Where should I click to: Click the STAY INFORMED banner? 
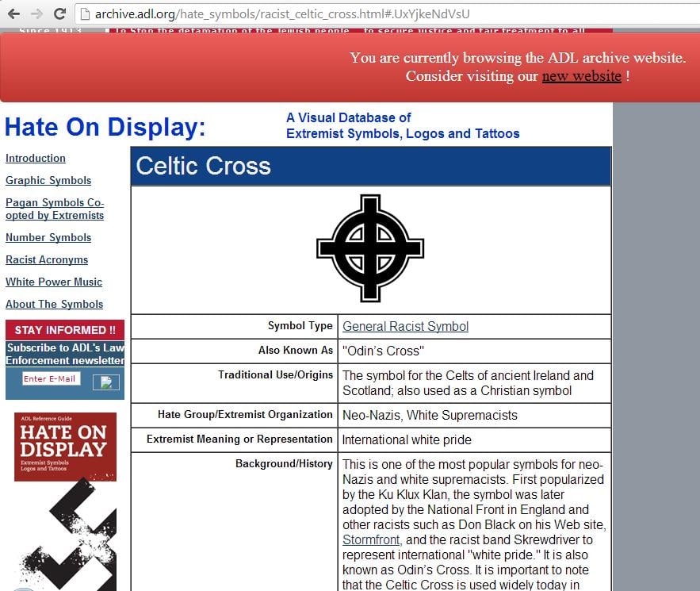[65, 330]
